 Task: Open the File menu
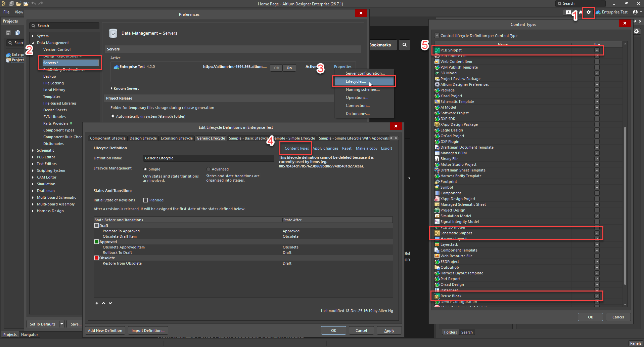(6, 12)
